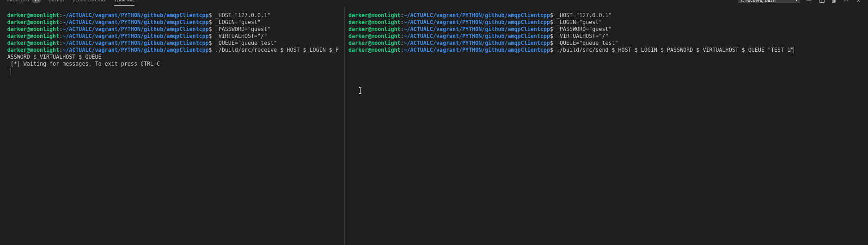Click the problems count badge

click(36, 1)
